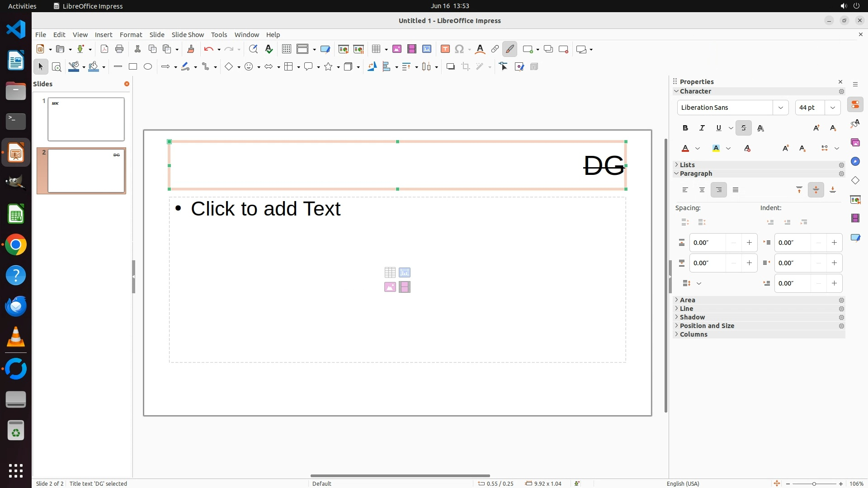Select the Rectangle drawing tool

coord(132,67)
